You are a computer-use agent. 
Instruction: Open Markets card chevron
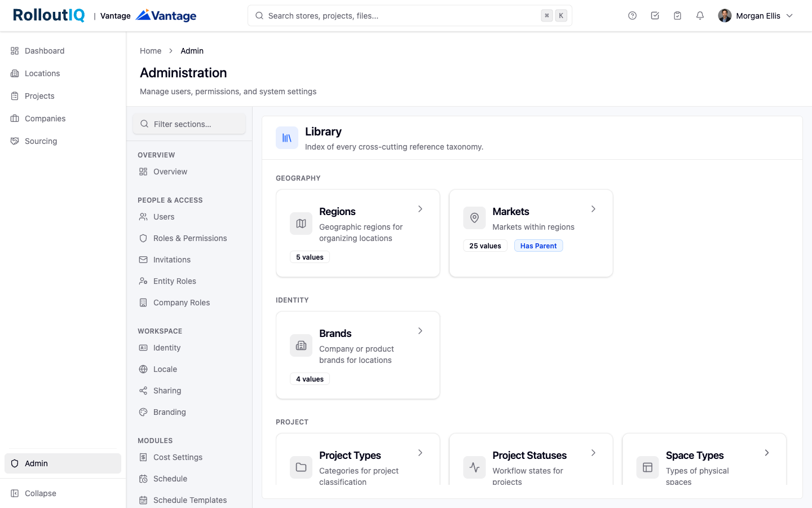(593, 209)
